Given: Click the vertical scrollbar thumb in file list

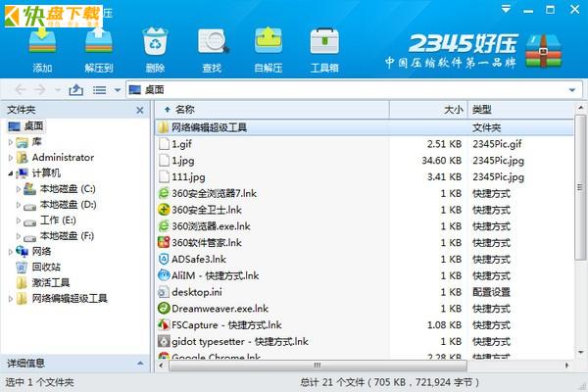Looking at the screenshot, I should 580,187.
